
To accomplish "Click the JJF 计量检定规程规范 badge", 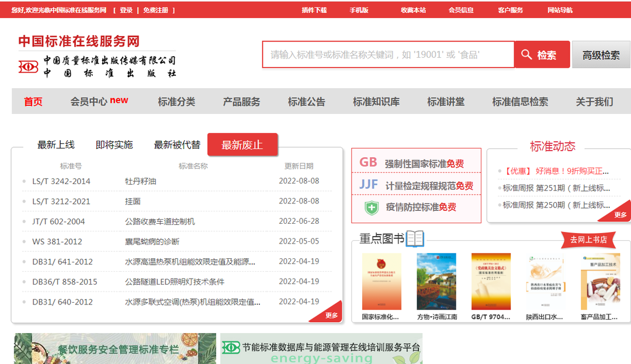I will pos(416,186).
